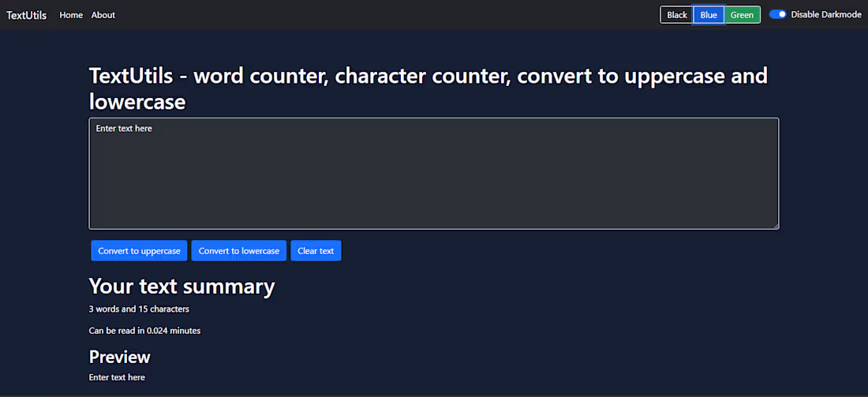Click the '3 words and 15 characters' line

[x=139, y=309]
